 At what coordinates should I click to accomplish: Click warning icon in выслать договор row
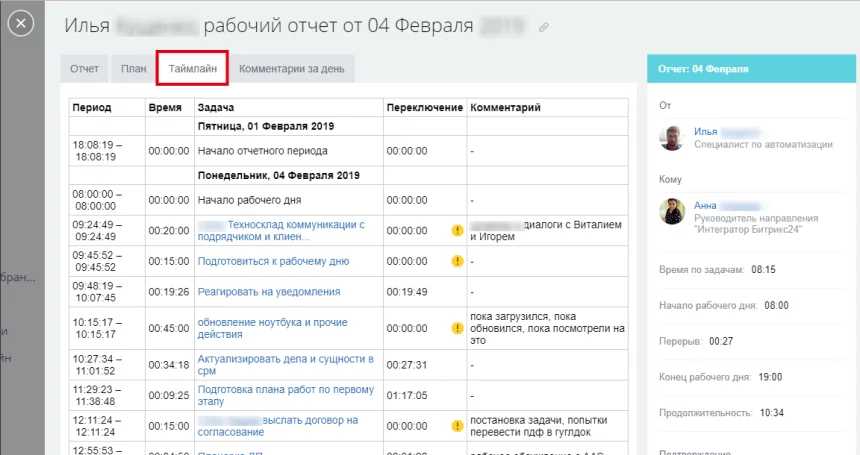pos(457,426)
